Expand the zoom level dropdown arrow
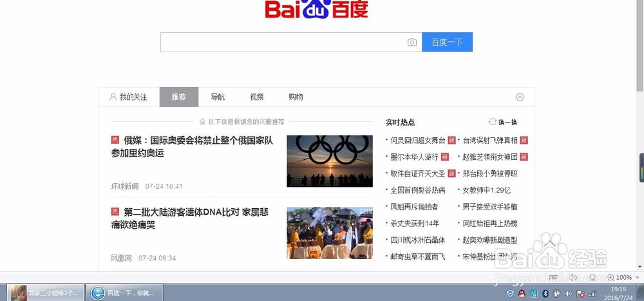This screenshot has width=644, height=301. tap(637, 278)
